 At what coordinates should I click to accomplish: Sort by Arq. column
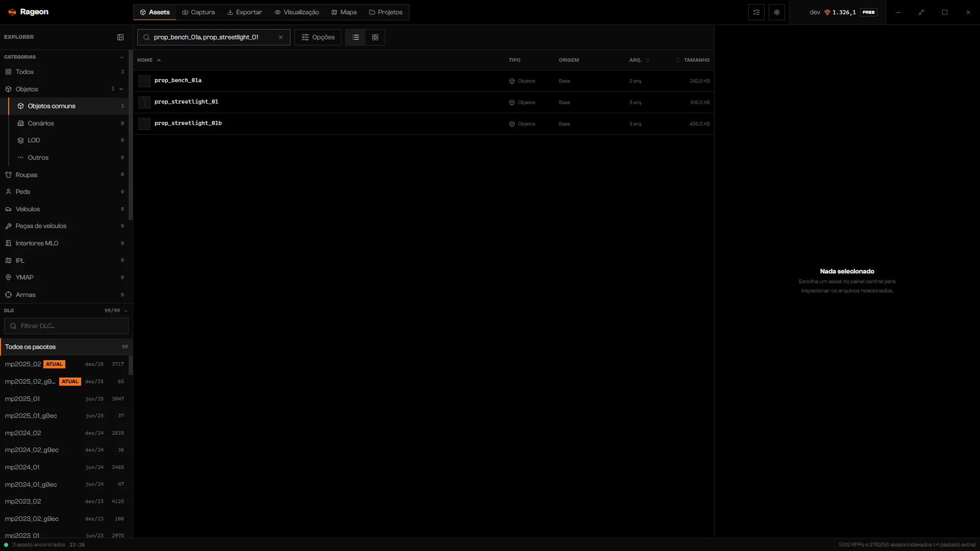[639, 60]
